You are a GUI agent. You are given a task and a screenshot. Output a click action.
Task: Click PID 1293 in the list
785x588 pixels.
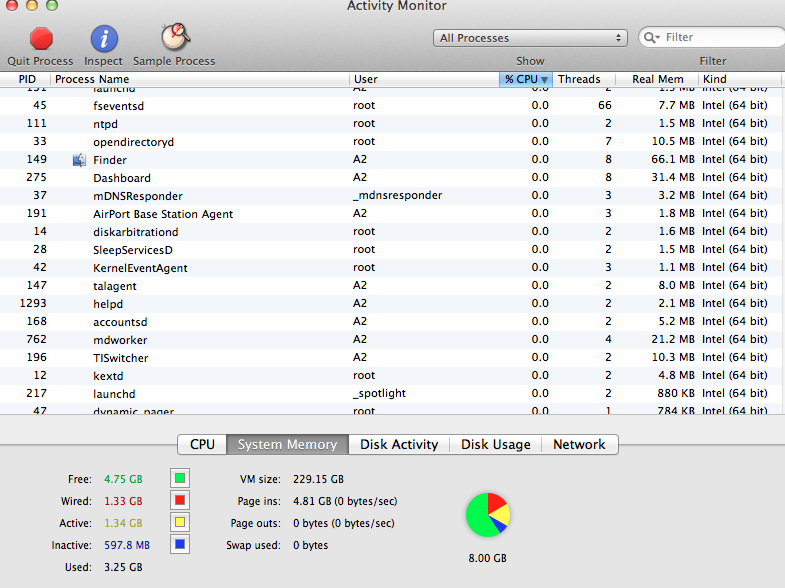coord(33,303)
